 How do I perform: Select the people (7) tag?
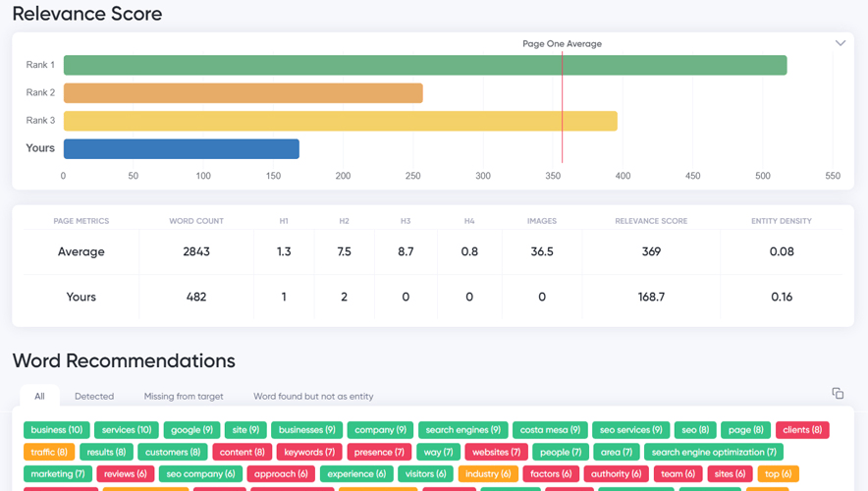point(561,453)
